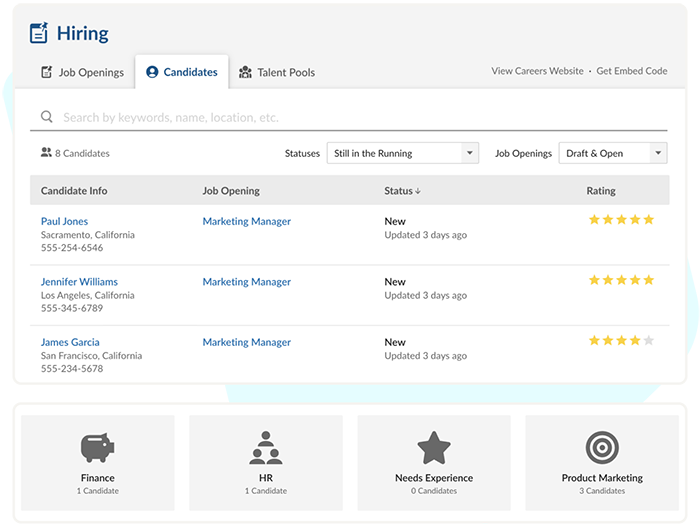Click San Francisco, California location text
The width and height of the screenshot is (700, 526).
click(92, 356)
